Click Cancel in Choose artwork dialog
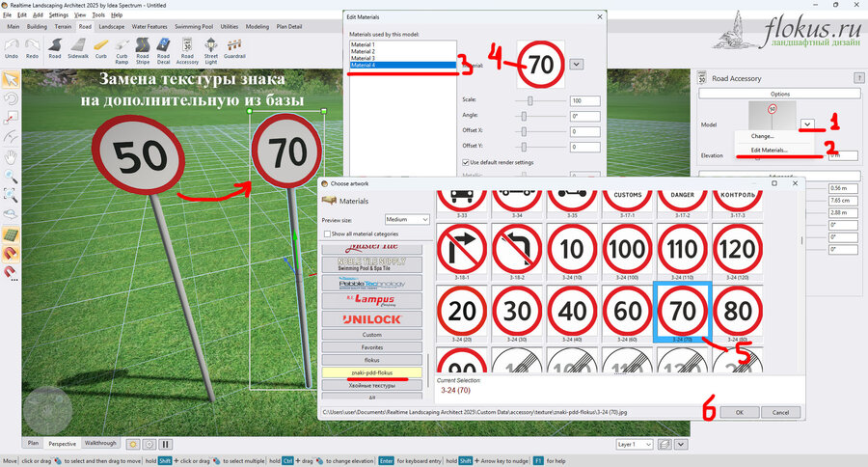868x467 pixels. (x=780, y=412)
